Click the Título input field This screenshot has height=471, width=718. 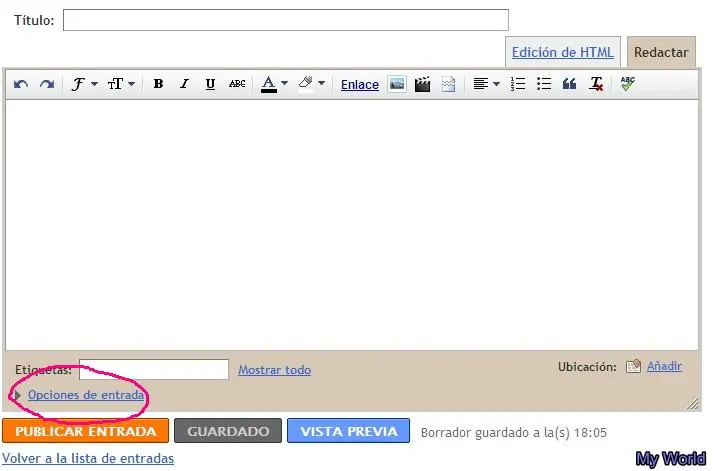click(286, 20)
